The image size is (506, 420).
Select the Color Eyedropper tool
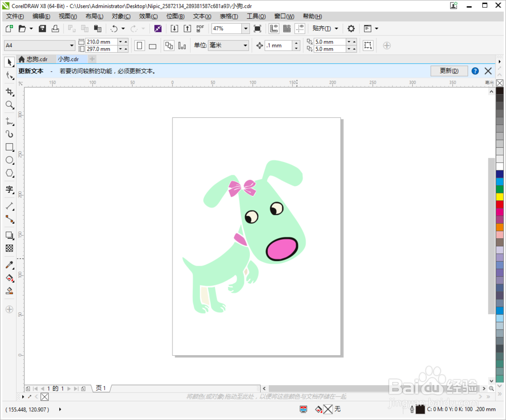pos(10,265)
